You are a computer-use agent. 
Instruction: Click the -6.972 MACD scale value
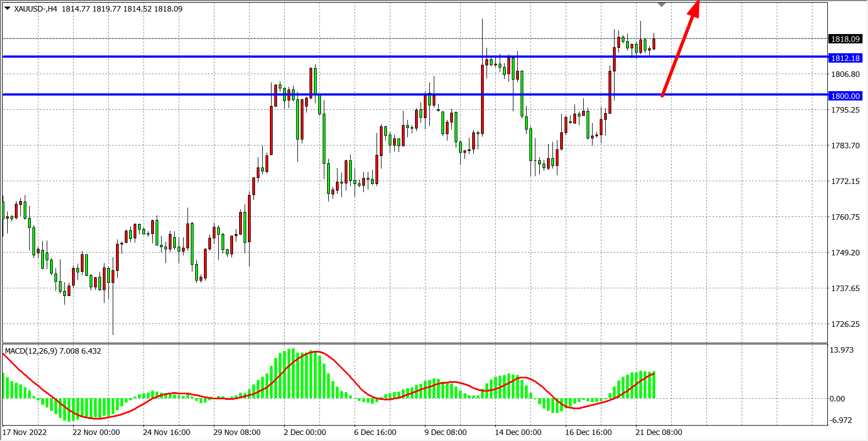click(x=841, y=420)
